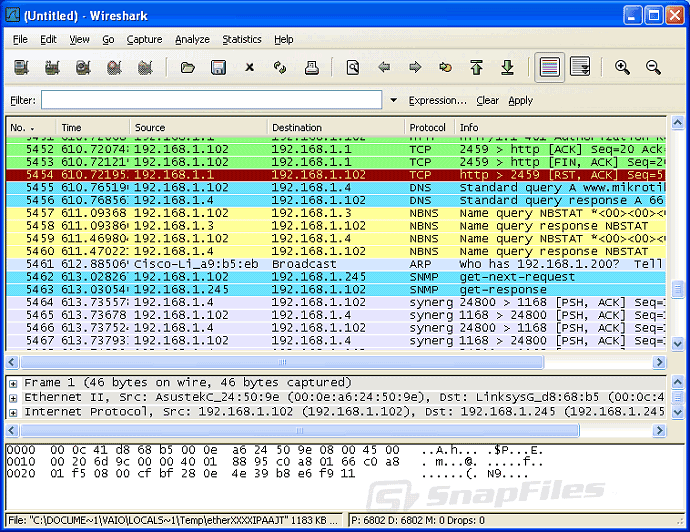This screenshot has height=532, width=690.
Task: Click the Expression... button
Action: point(437,100)
